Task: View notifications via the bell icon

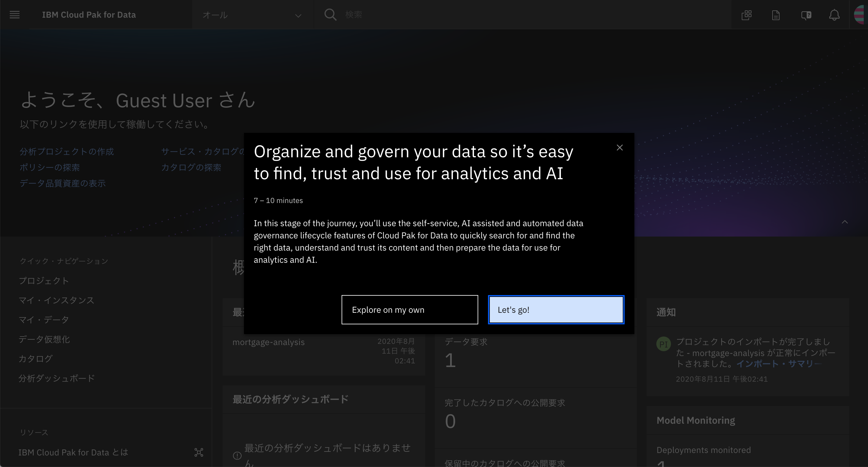Action: (x=834, y=15)
